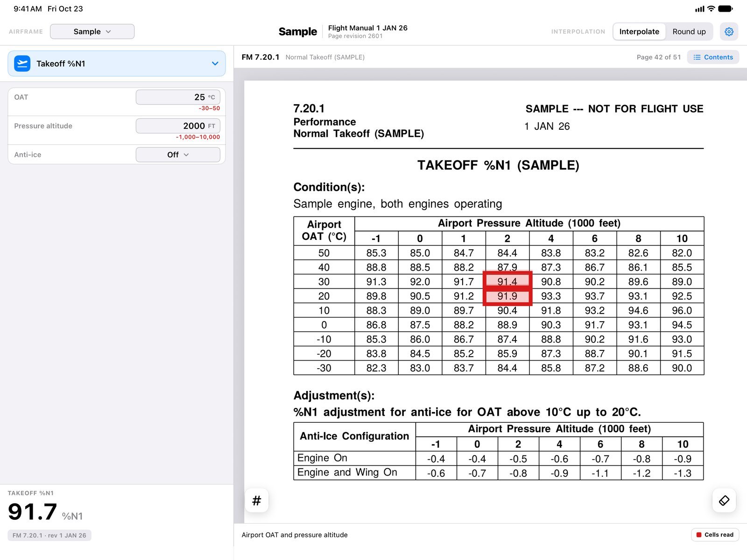747x560 pixels.
Task: Tap the Airport OAT (°C) header cell
Action: point(324,231)
